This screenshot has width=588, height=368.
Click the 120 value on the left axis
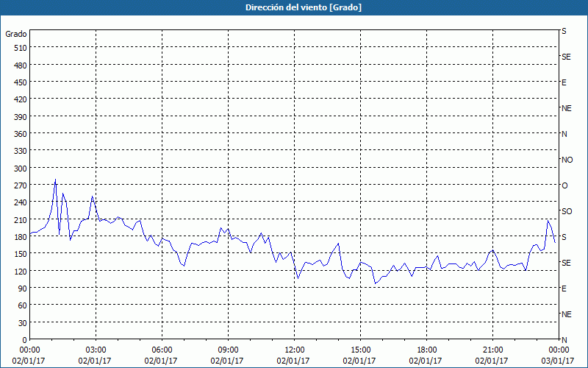[x=21, y=272]
